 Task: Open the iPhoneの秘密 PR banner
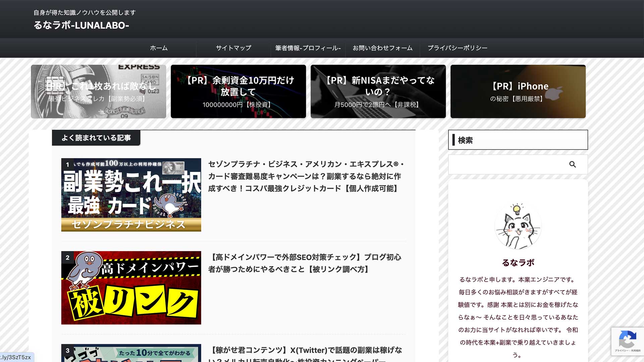(518, 91)
